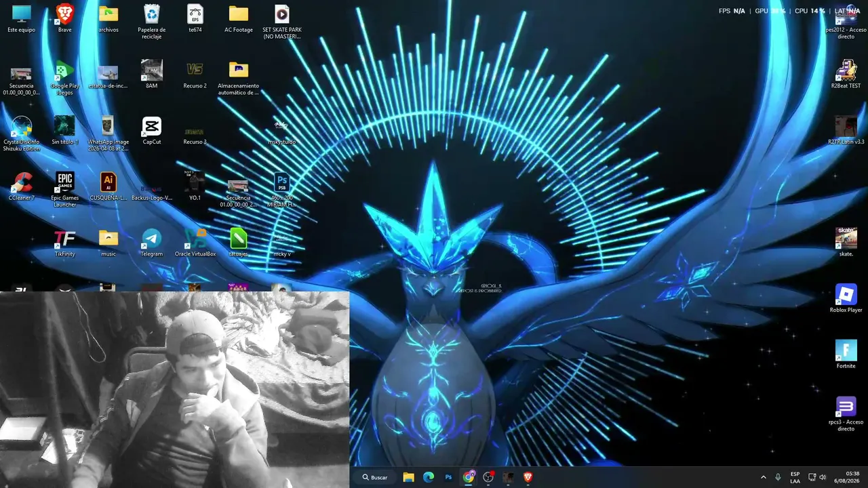Open the R2TR Latin v3.3 item
Image resolution: width=868 pixels, height=488 pixels.
click(x=846, y=131)
